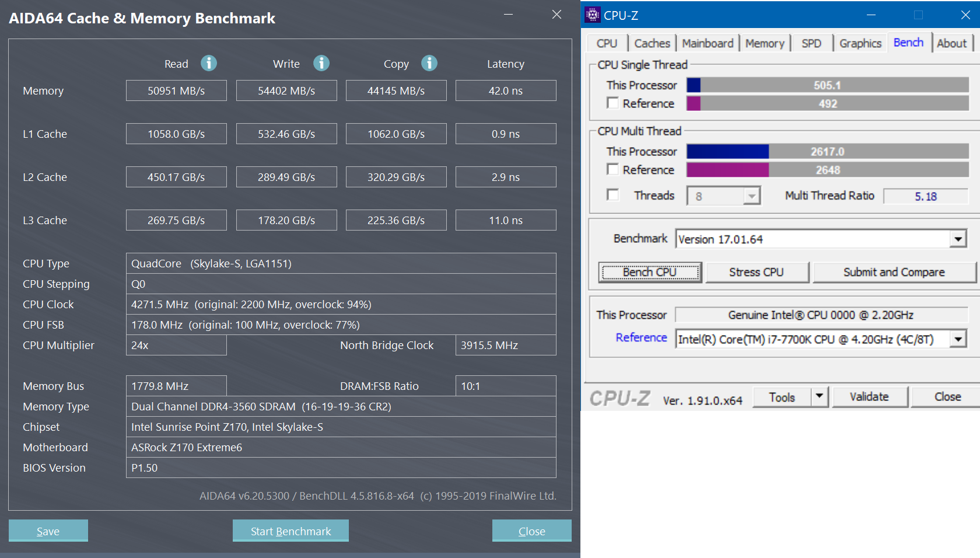The height and width of the screenshot is (558, 980).
Task: Click the Memory Latency value 42.0 ns
Action: 506,90
